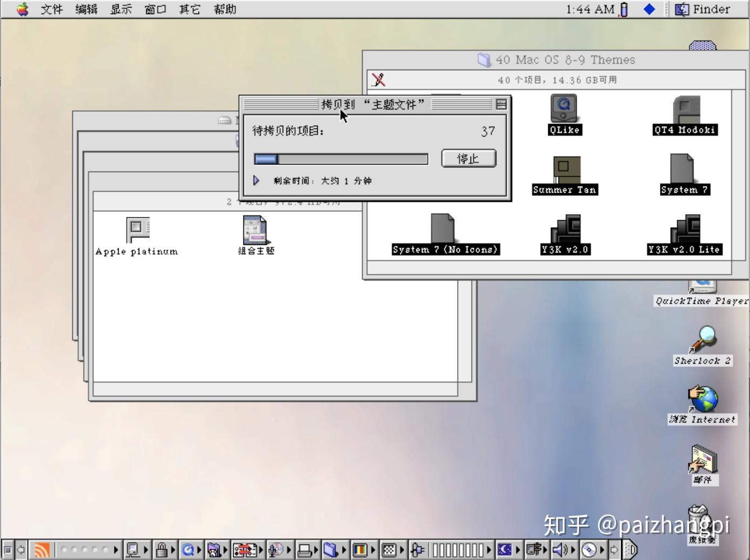Click the battery level bars in control strip

tap(458, 550)
